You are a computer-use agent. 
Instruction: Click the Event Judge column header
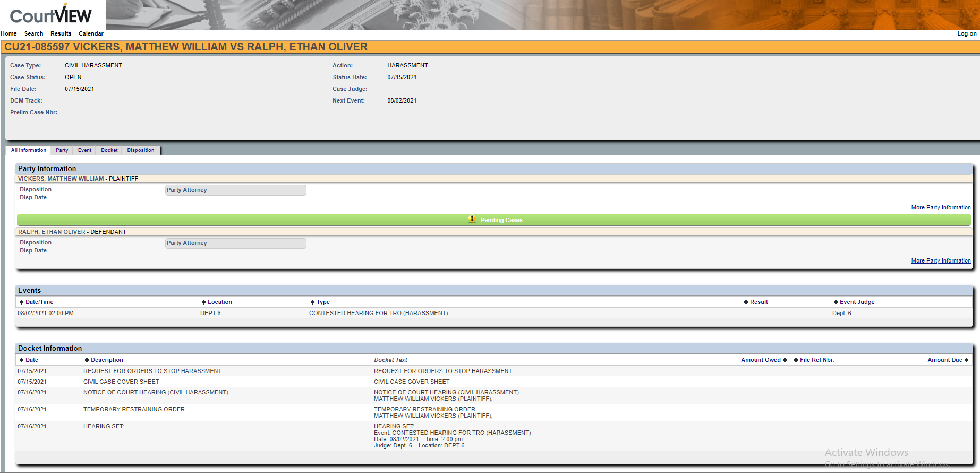click(x=857, y=302)
